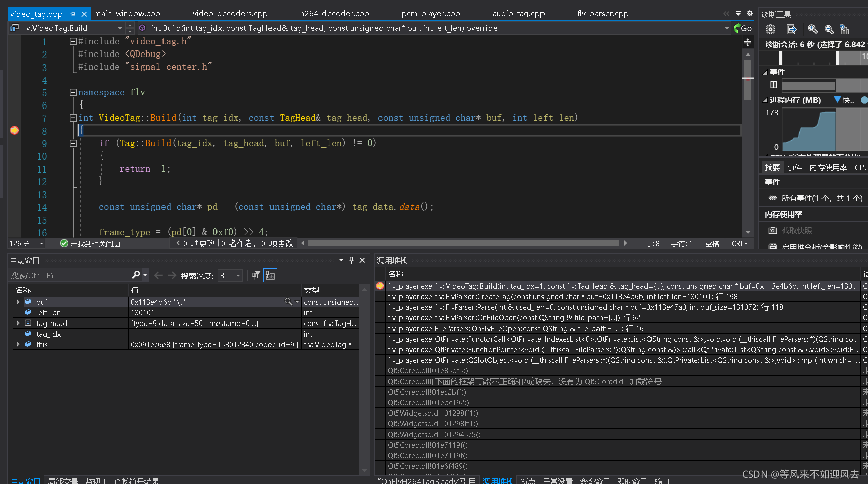868x484 pixels.
Task: Toggle the highlighted tab-view icon in Autos toolbar
Action: [x=270, y=275]
